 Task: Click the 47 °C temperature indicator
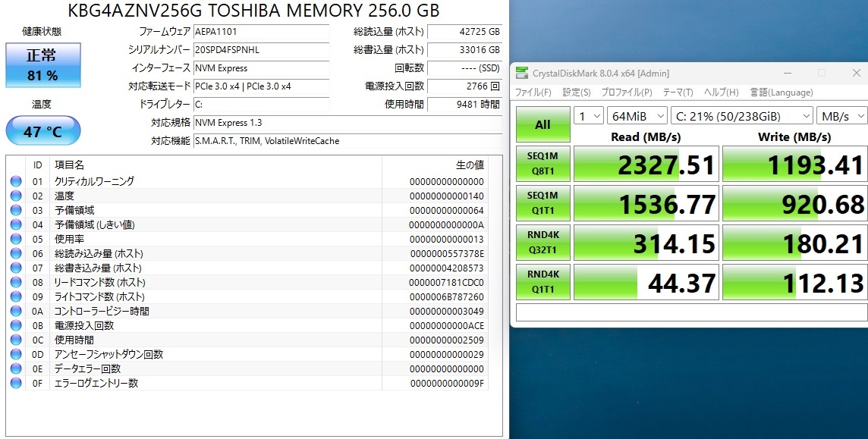coord(43,131)
